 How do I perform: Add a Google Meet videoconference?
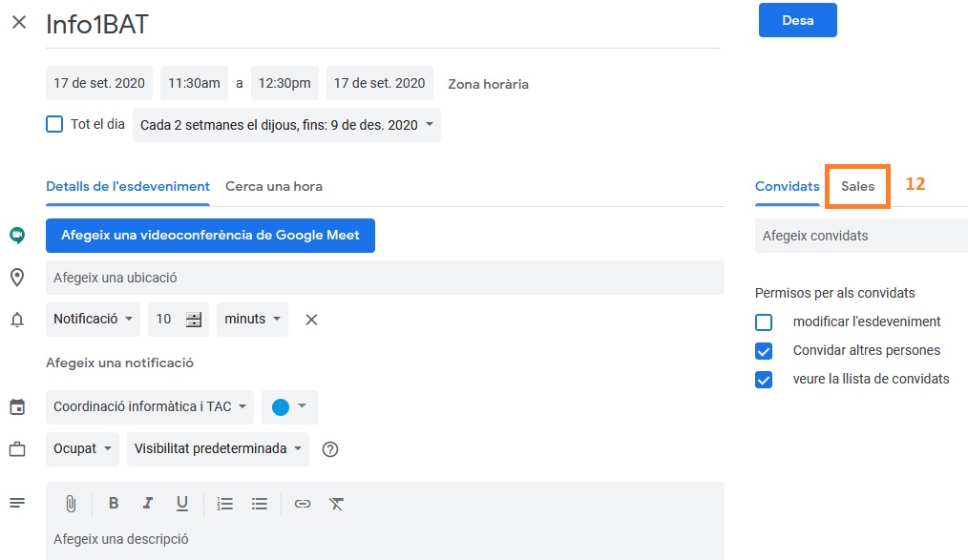[x=210, y=235]
